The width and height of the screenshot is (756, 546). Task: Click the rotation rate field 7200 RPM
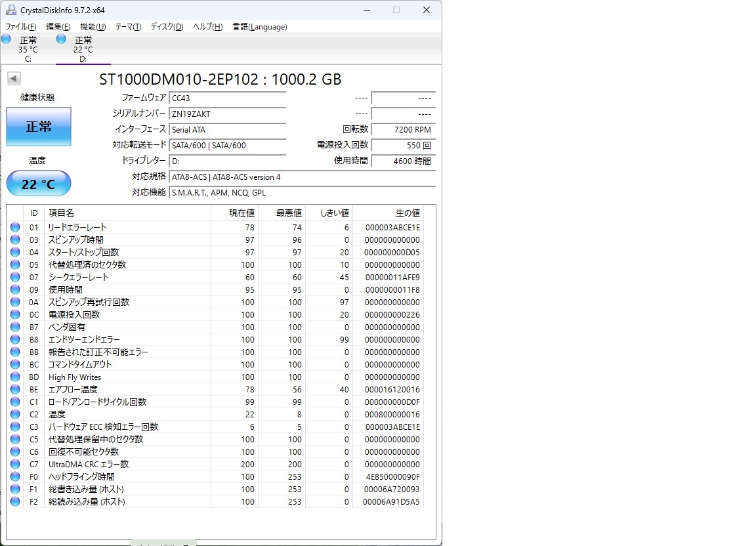[404, 130]
